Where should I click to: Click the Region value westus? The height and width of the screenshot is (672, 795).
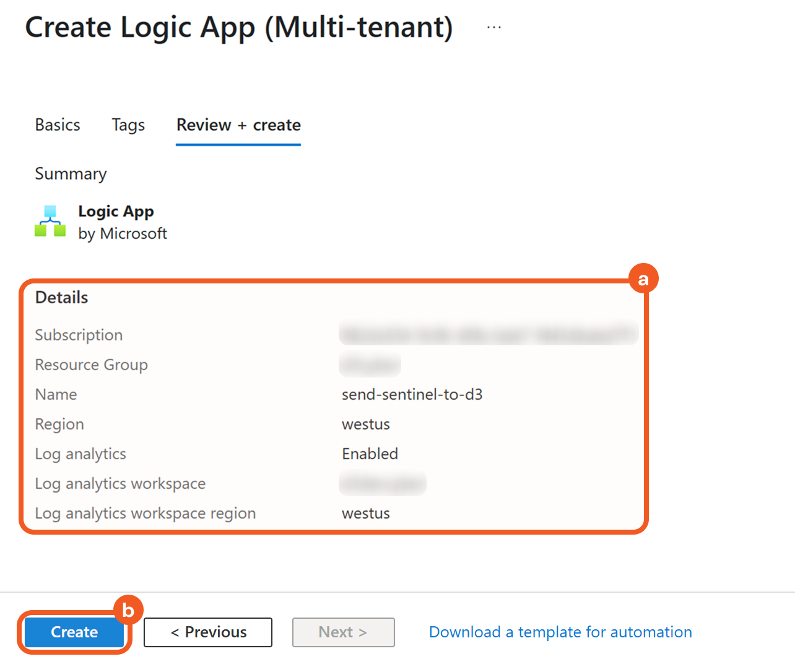pyautogui.click(x=366, y=424)
